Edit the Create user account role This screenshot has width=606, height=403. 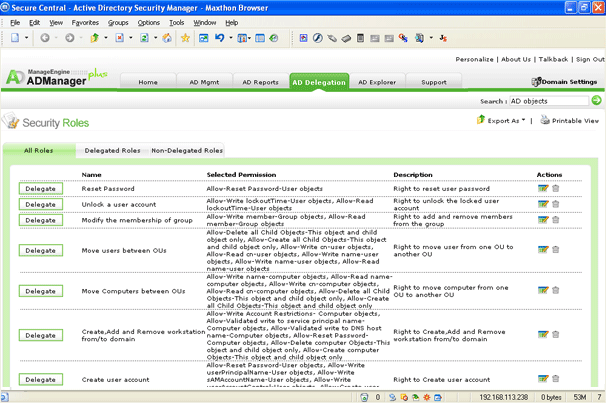point(543,379)
